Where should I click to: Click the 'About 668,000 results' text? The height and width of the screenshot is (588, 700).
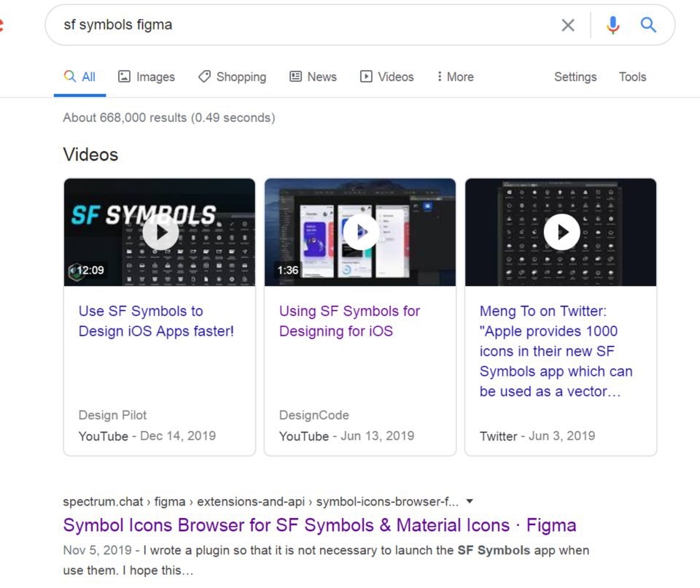pos(168,117)
